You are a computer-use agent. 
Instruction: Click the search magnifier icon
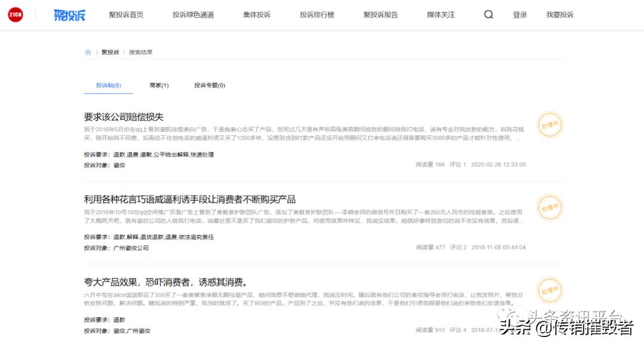point(488,14)
